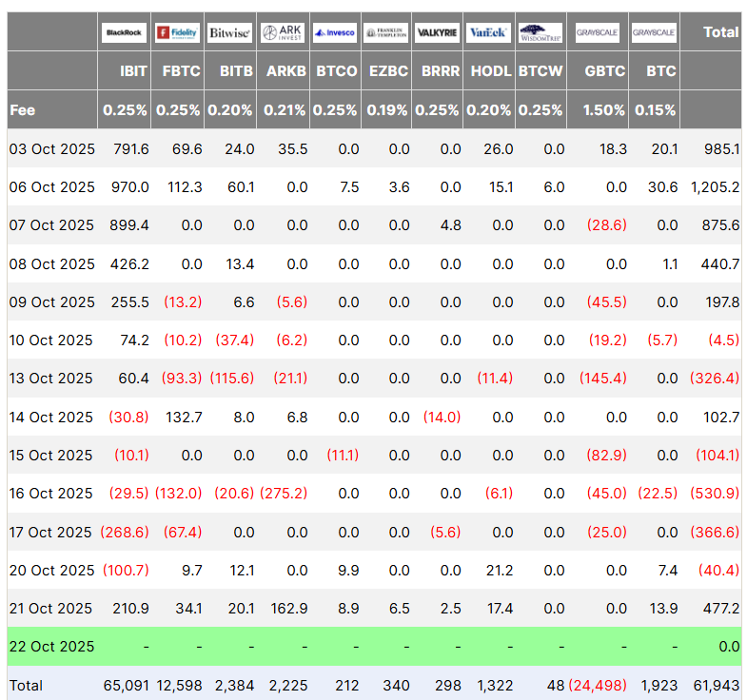Click the ARK Invest logo
This screenshot has width=747, height=700.
point(283,32)
